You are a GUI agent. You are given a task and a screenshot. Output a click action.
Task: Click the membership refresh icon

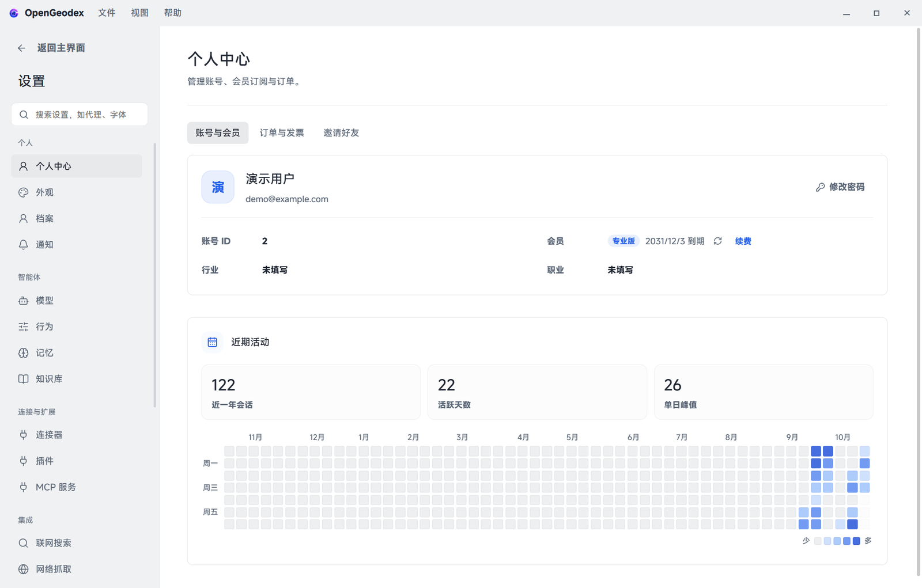717,241
